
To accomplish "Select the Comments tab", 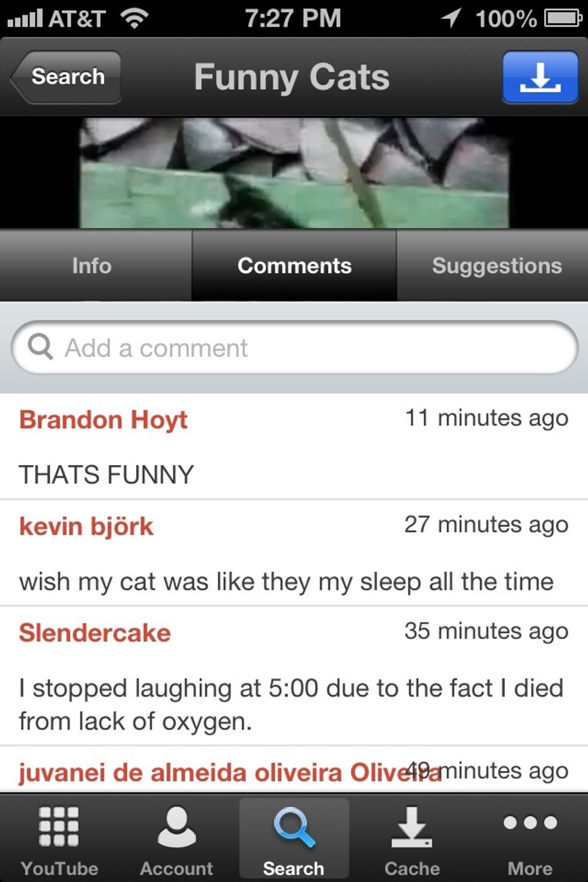I will pyautogui.click(x=294, y=265).
